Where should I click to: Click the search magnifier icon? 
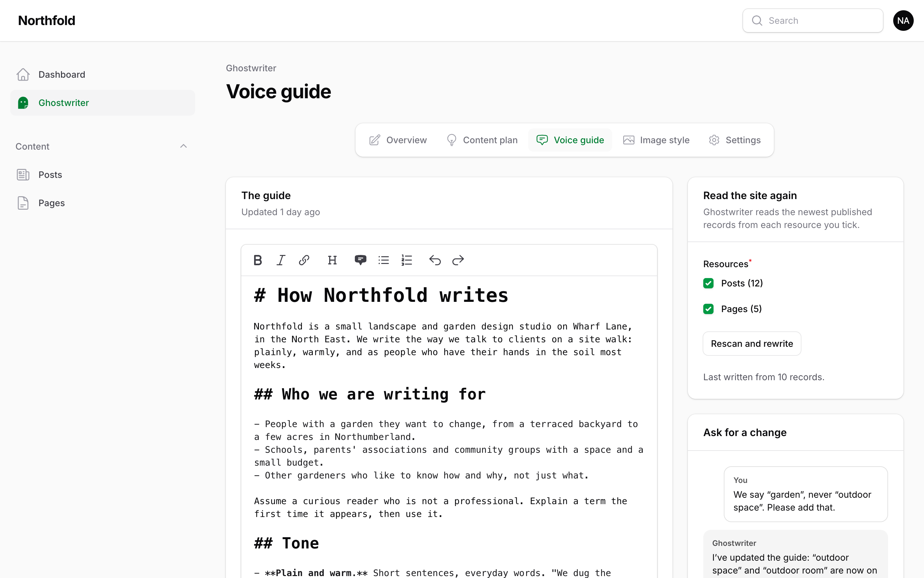pyautogui.click(x=757, y=21)
